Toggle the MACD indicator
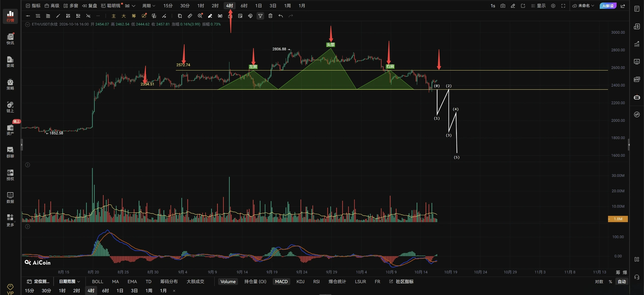 pos(281,281)
